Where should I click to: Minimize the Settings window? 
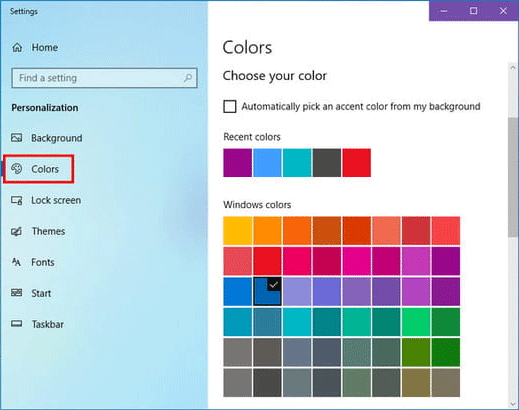(x=444, y=11)
